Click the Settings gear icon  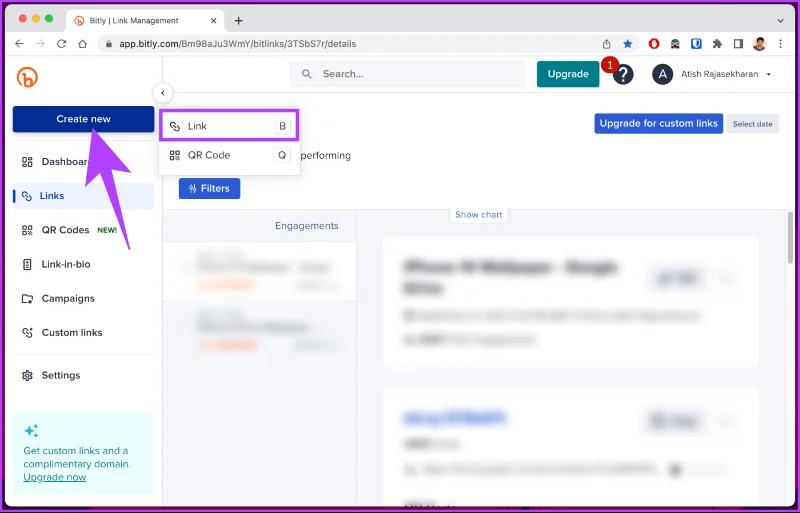pos(27,376)
